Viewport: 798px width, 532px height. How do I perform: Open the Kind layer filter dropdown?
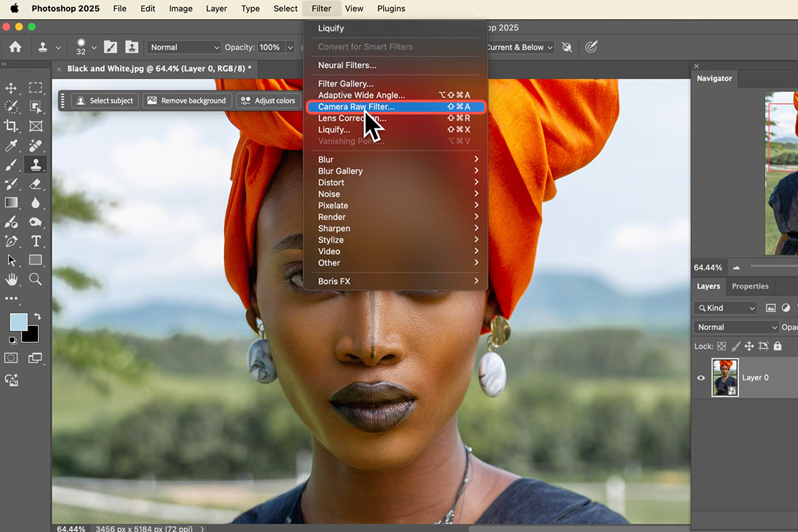[726, 308]
